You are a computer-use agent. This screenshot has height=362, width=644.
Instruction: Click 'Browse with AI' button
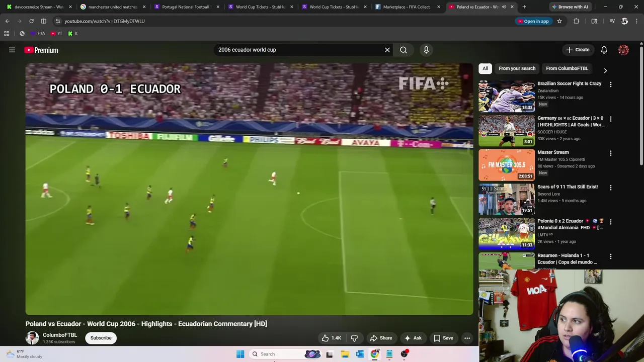[x=570, y=7]
